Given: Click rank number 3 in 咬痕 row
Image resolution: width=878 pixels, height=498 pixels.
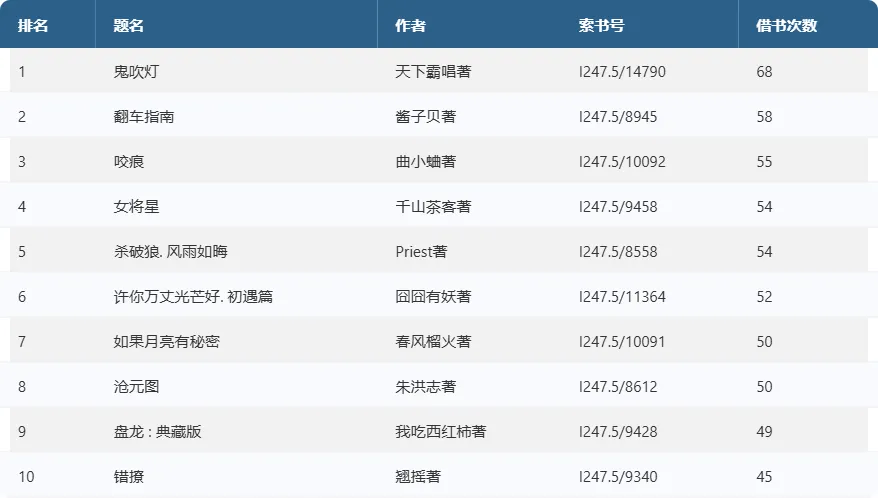Looking at the screenshot, I should pos(22,162).
